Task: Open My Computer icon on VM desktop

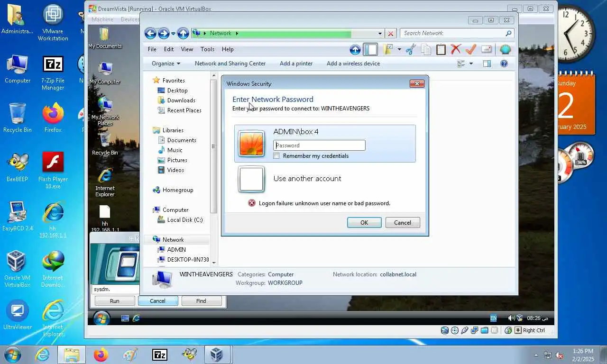Action: (x=105, y=73)
